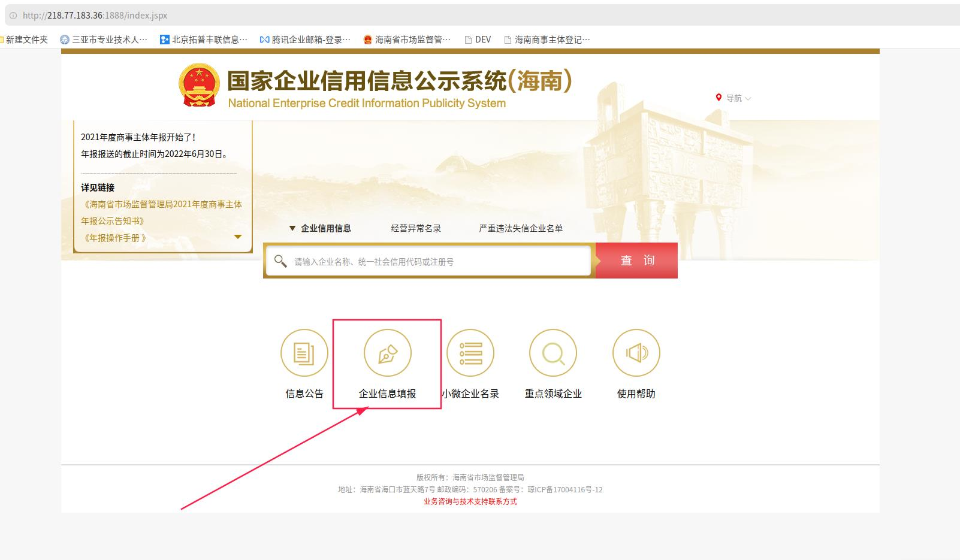960x560 pixels.
Task: Switch to the 经营异常名录 tab
Action: (x=416, y=228)
